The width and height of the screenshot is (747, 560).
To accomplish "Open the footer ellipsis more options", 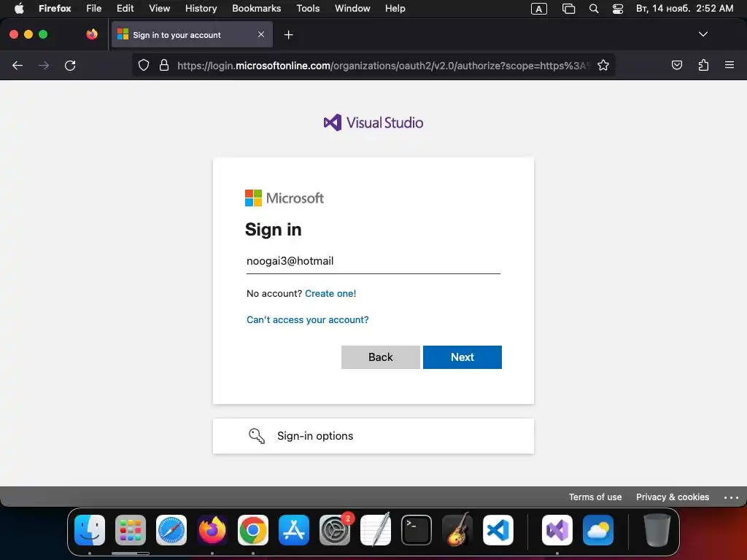I will pyautogui.click(x=731, y=497).
